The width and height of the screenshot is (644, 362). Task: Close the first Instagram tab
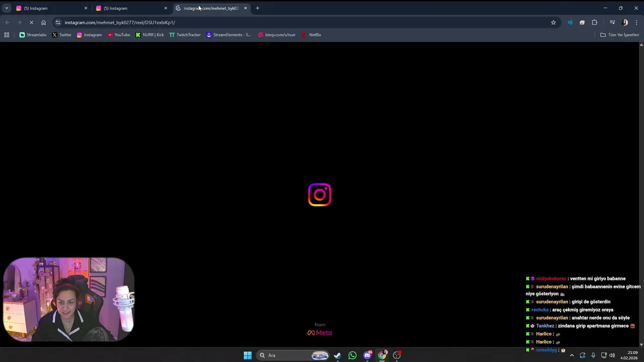click(86, 8)
